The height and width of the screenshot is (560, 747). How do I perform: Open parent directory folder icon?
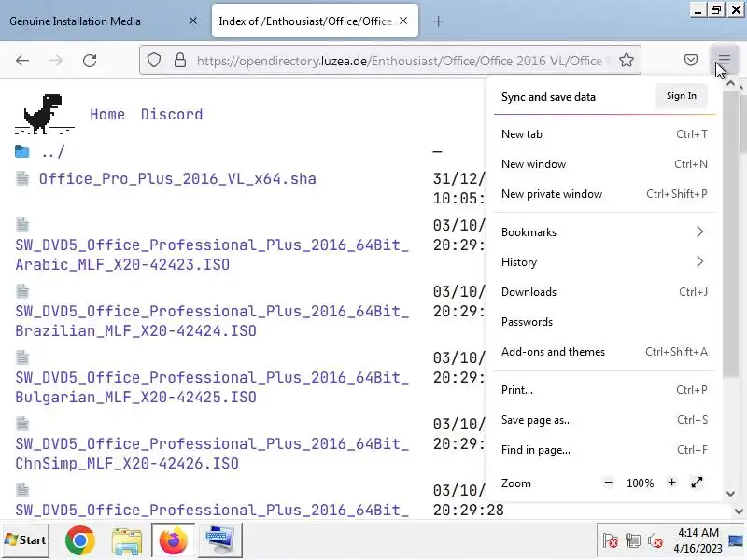(x=21, y=151)
